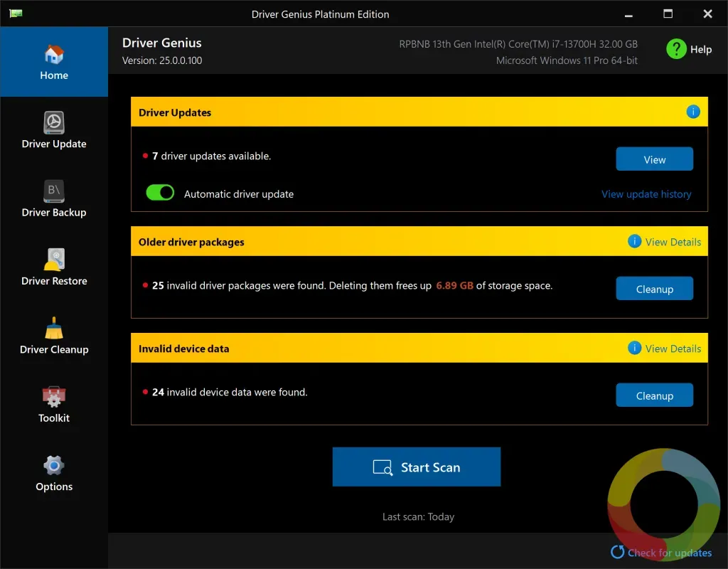Click View button for driver updates
Image resolution: width=728 pixels, height=569 pixels.
[x=654, y=159]
